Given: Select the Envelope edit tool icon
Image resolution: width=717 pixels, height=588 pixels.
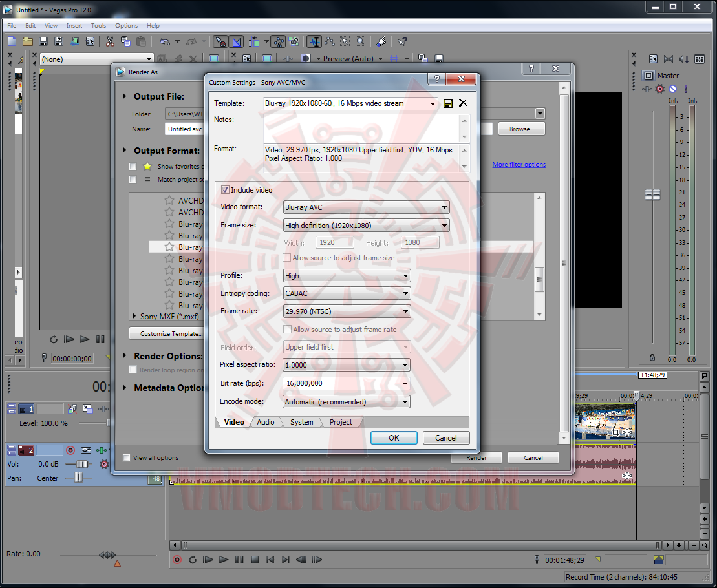Looking at the screenshot, I should point(330,41).
